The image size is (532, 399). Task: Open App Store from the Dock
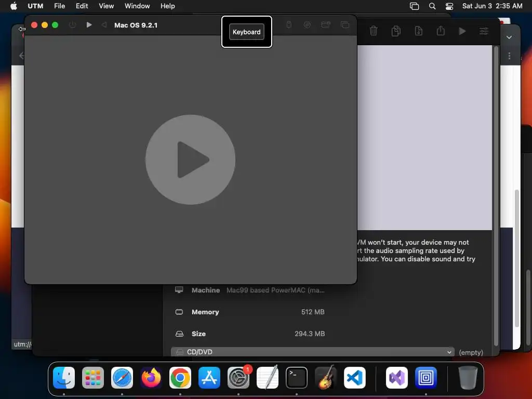click(209, 377)
